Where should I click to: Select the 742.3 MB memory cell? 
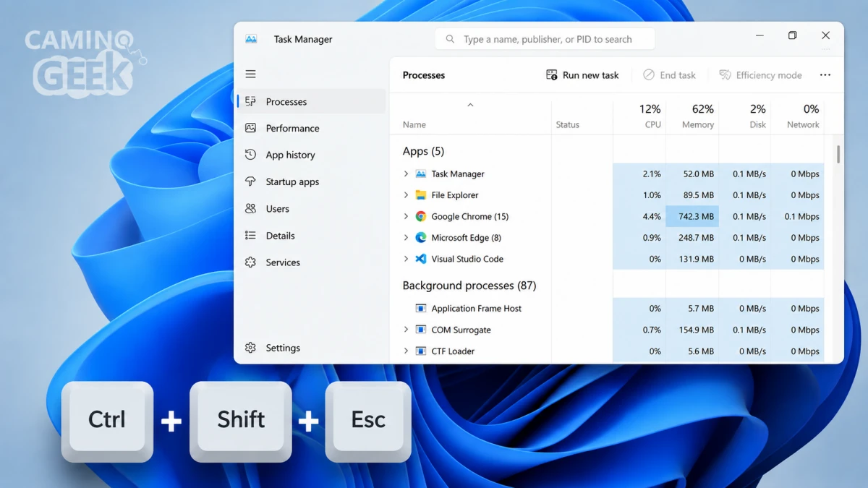click(x=692, y=216)
